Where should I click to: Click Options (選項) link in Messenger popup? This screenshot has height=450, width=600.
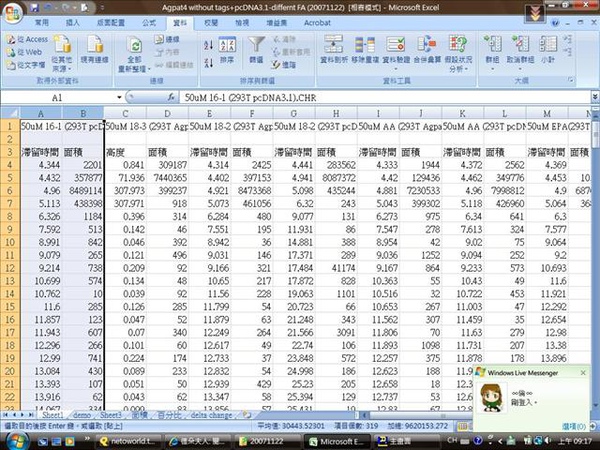click(574, 426)
